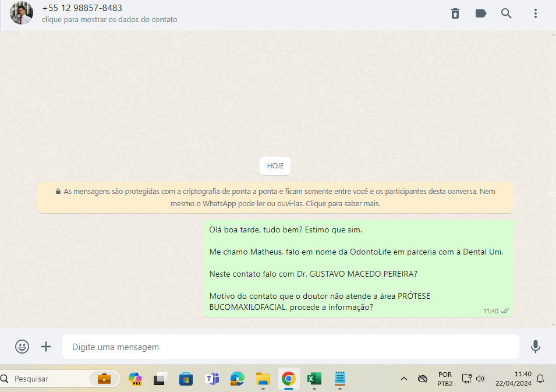This screenshot has width=556, height=392.
Task: Click the archive box icon in chat header
Action: [x=455, y=13]
